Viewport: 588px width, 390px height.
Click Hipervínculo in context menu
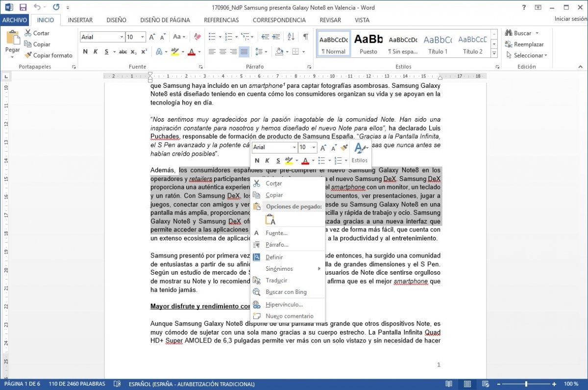tap(287, 305)
